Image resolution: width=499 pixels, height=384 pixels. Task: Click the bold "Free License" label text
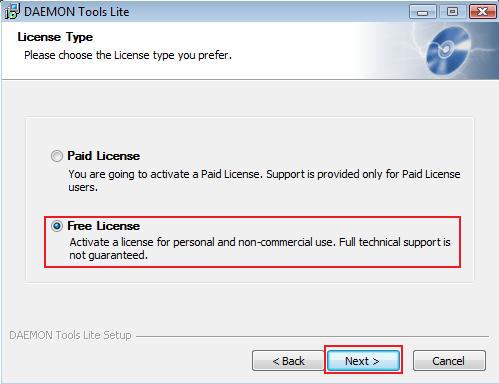click(x=103, y=226)
